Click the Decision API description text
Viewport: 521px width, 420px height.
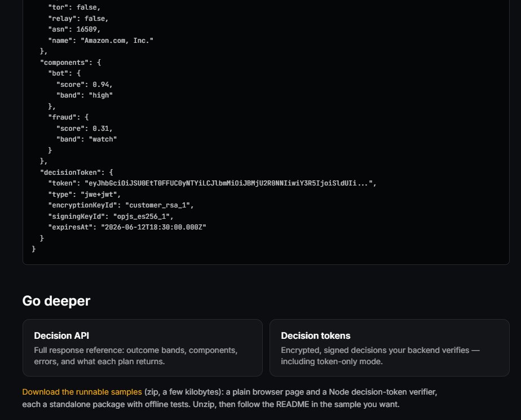(x=135, y=356)
